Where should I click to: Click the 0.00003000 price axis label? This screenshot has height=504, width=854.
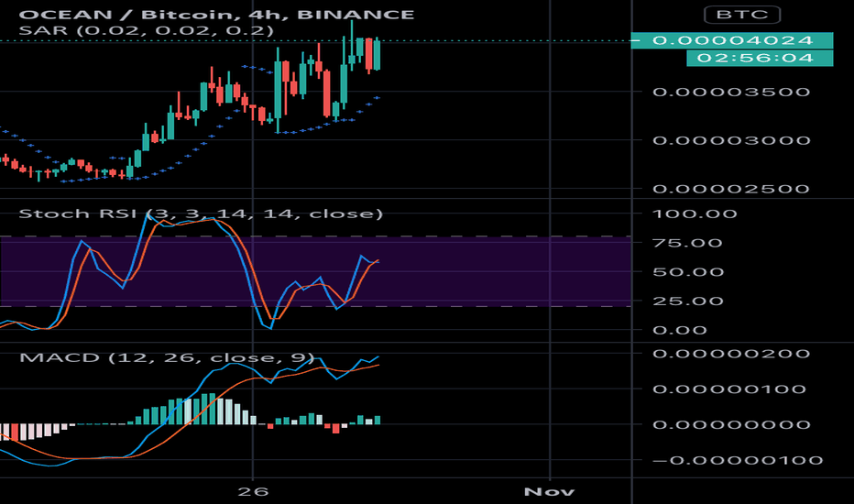(x=731, y=140)
